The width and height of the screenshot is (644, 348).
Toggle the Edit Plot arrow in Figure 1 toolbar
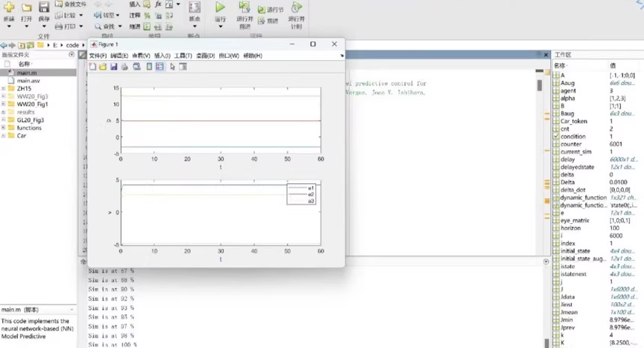pyautogui.click(x=173, y=67)
